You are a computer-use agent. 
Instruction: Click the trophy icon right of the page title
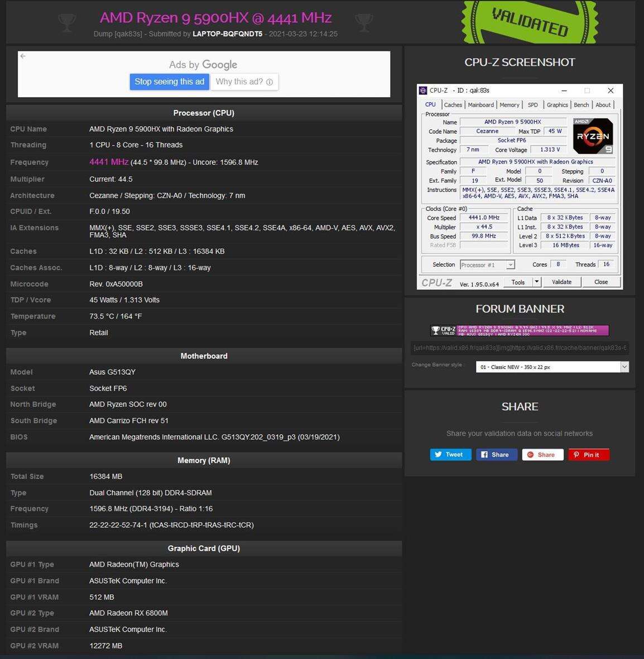[x=364, y=22]
